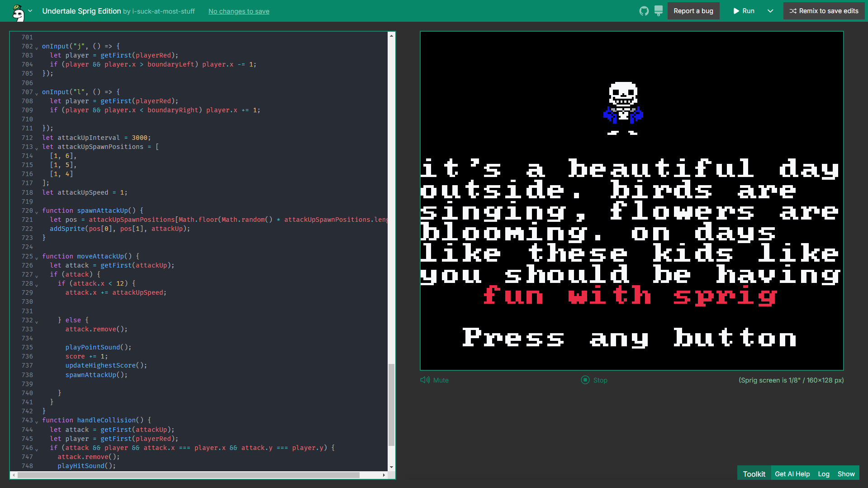Click the No changes to save link

coord(239,11)
